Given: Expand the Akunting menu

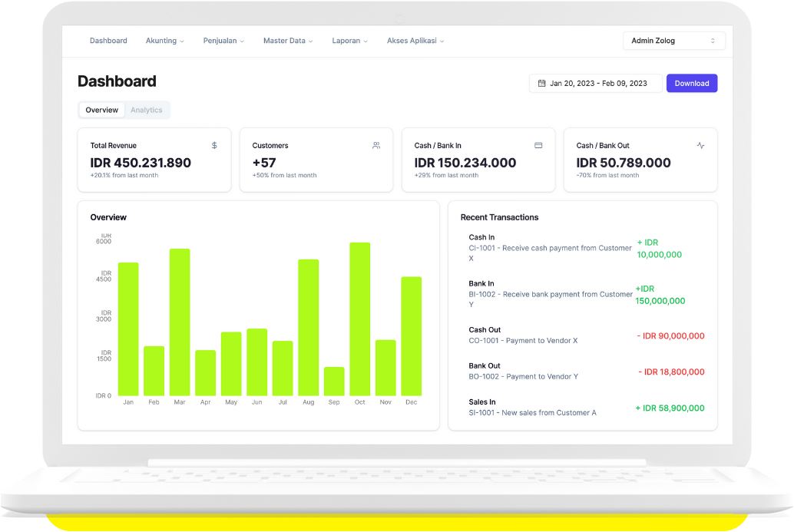Looking at the screenshot, I should 164,41.
